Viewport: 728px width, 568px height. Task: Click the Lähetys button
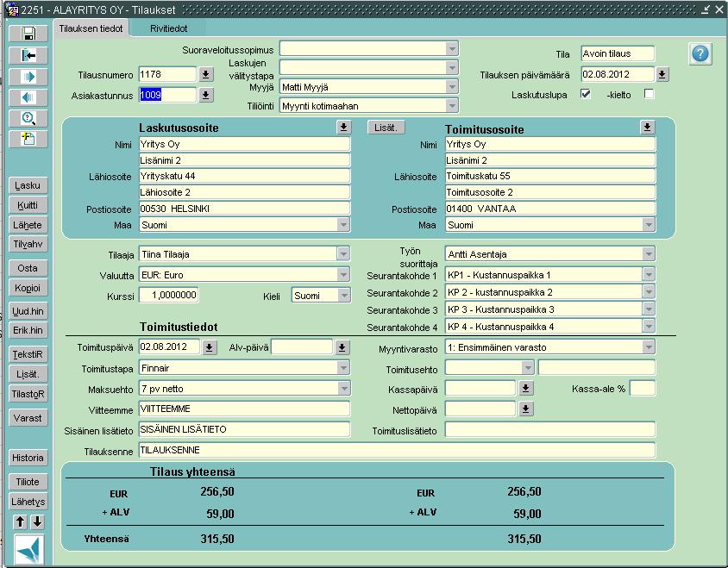28,502
